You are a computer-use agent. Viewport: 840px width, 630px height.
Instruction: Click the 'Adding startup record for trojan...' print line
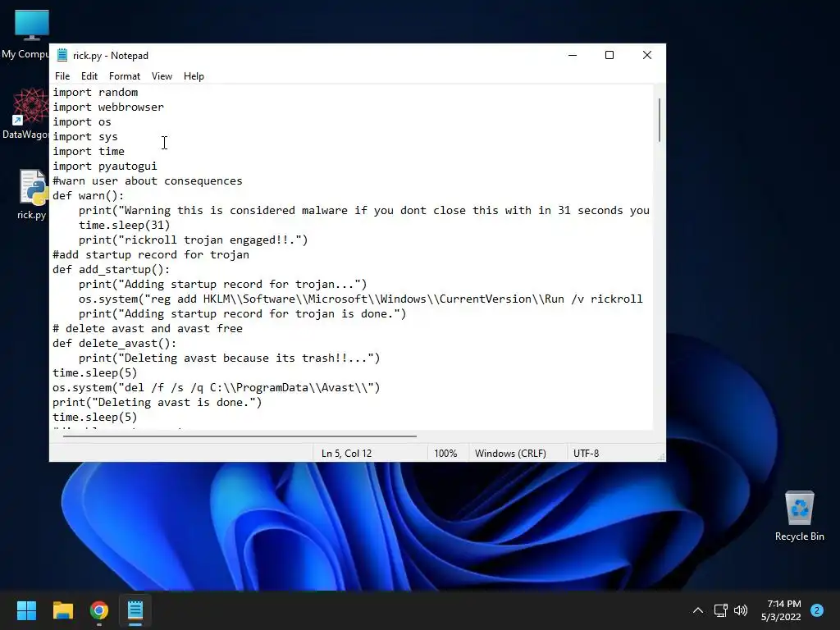[x=223, y=285]
